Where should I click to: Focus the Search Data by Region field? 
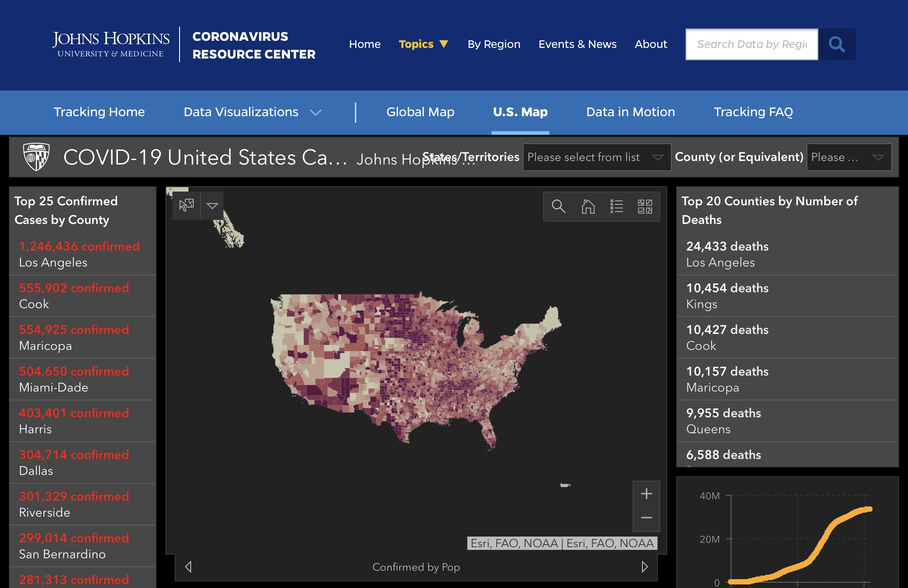coord(751,44)
